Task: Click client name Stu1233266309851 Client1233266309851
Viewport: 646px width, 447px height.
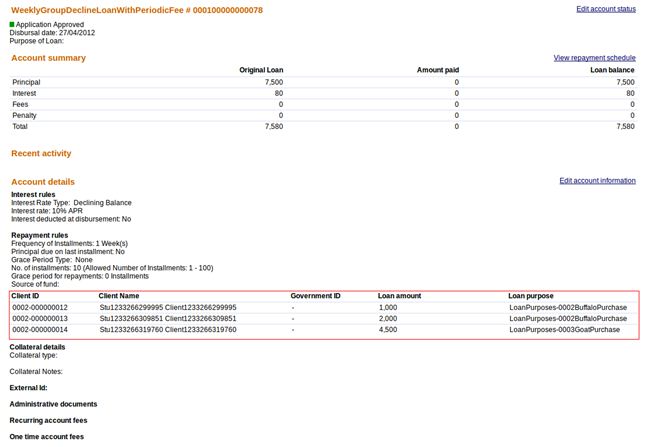Action: 167,318
